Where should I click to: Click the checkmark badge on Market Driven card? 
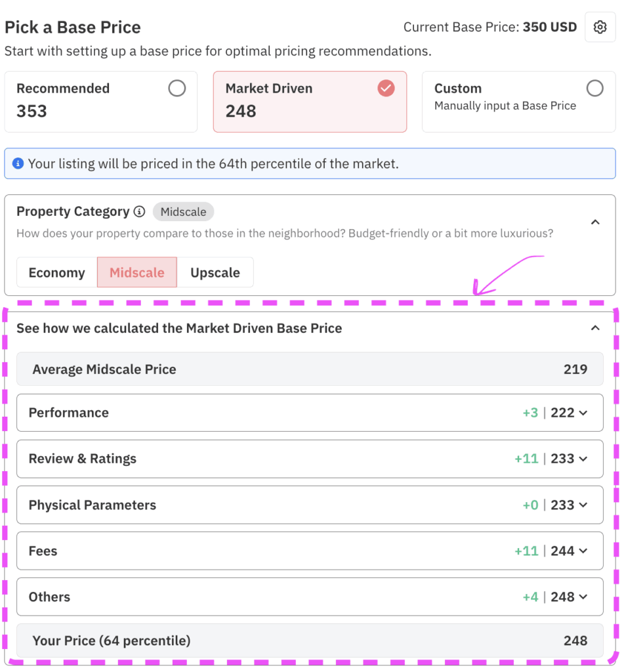(x=386, y=88)
